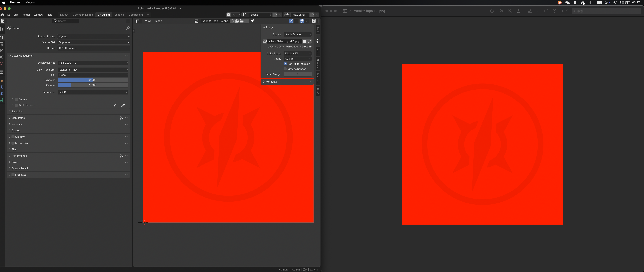Click the pin image toggle icon

253,21
